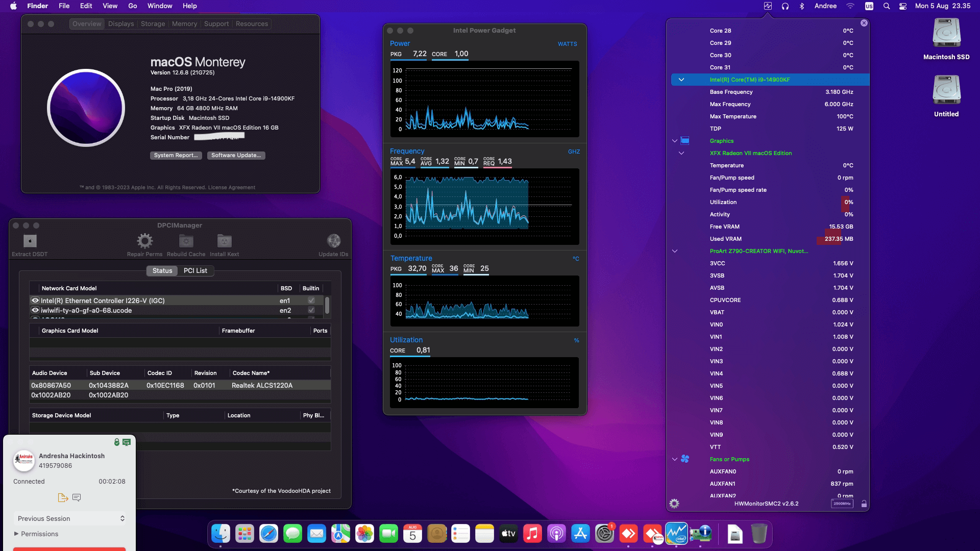This screenshot has height=551, width=980.
Task: Click the Extract DSDT icon in DPCIManager
Action: (x=29, y=241)
